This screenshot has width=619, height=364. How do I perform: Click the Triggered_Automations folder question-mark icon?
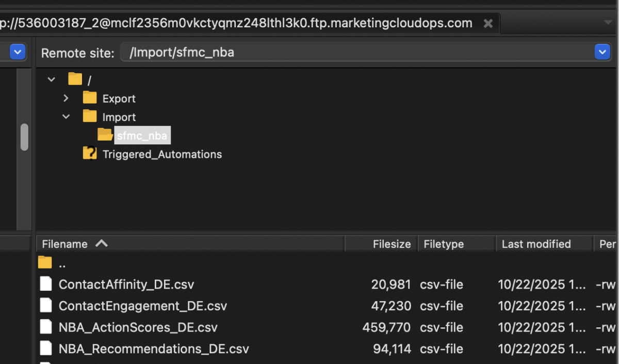pyautogui.click(x=90, y=153)
